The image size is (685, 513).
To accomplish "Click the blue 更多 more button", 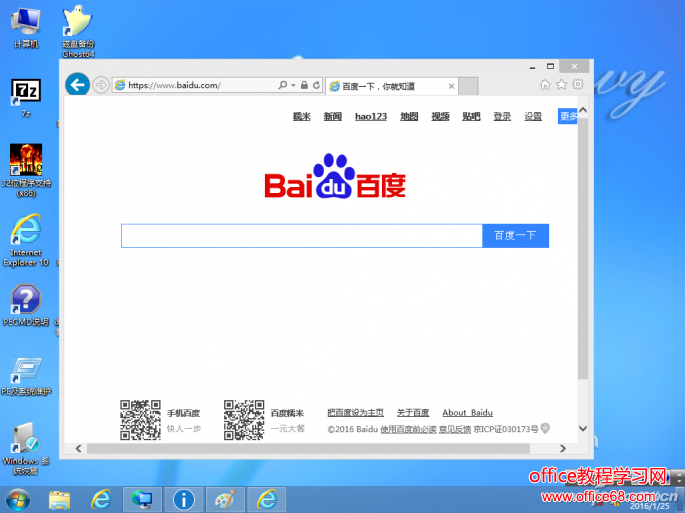I will tap(567, 116).
